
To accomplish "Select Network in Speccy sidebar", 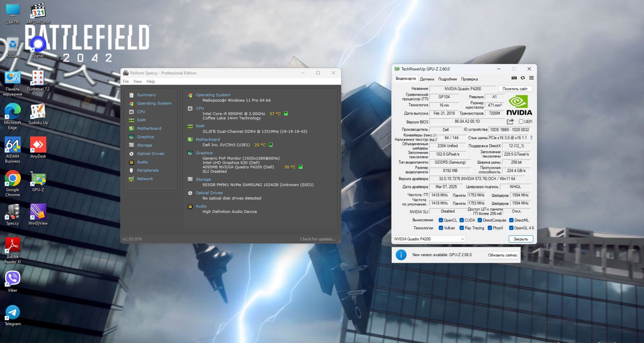I will pyautogui.click(x=145, y=179).
